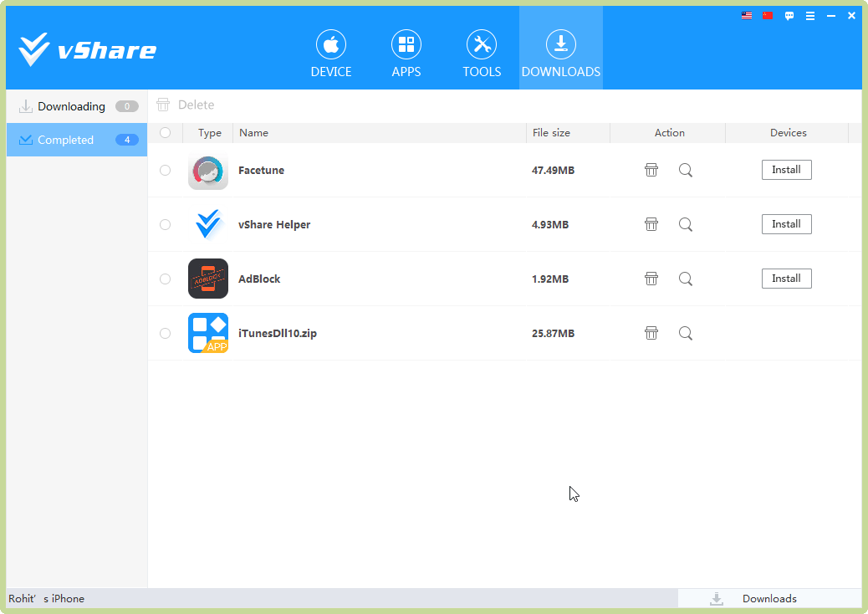
Task: Click the Devices column header
Action: (x=788, y=133)
